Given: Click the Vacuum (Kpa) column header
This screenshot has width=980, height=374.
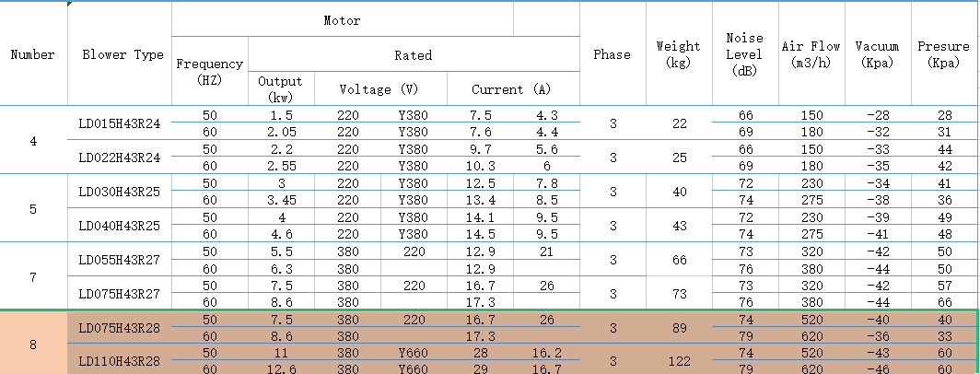Looking at the screenshot, I should pyautogui.click(x=878, y=53).
